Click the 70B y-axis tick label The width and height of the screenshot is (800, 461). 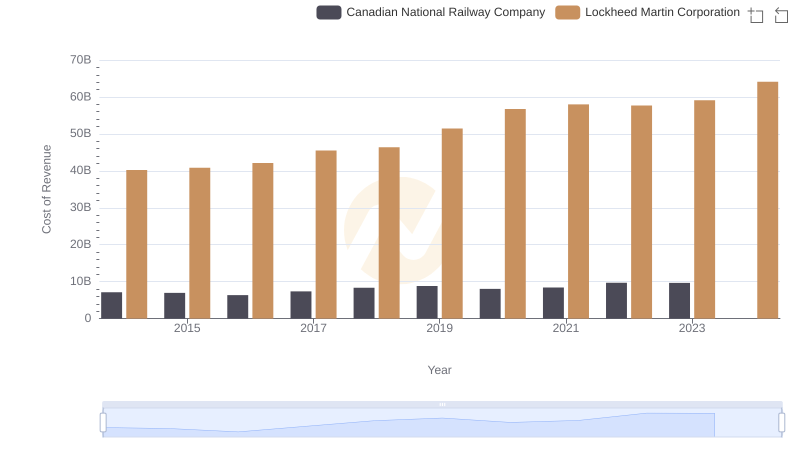click(80, 60)
